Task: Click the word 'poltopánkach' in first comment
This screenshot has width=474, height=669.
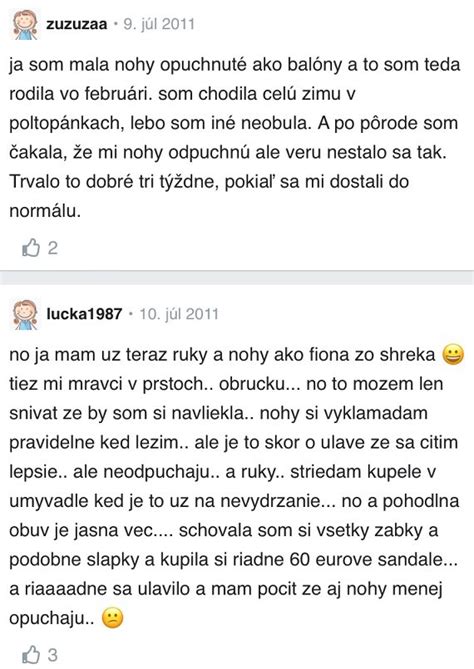Action: [67, 124]
